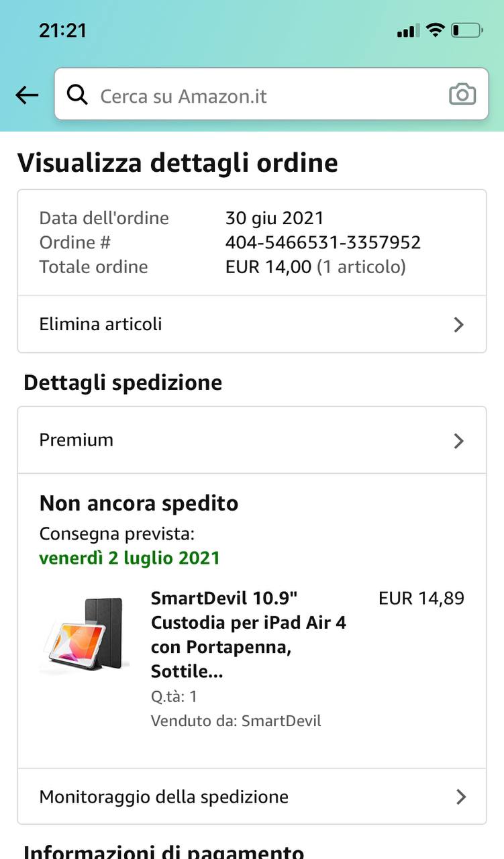Focus the Cerca su Amazon.it search field
504x859 pixels.
[268, 95]
